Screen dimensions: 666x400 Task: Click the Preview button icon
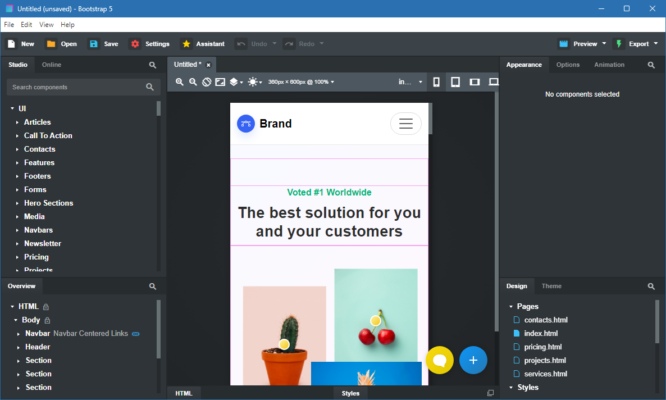pyautogui.click(x=563, y=44)
